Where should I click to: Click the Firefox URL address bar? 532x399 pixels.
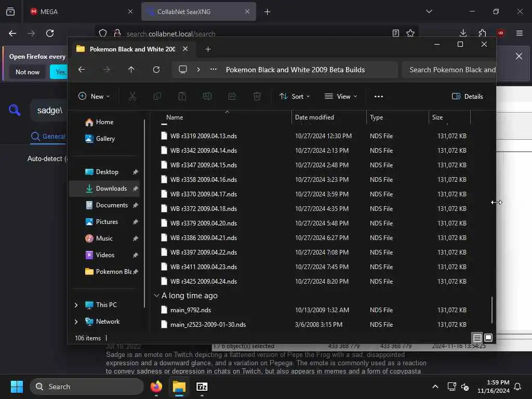click(x=258, y=34)
